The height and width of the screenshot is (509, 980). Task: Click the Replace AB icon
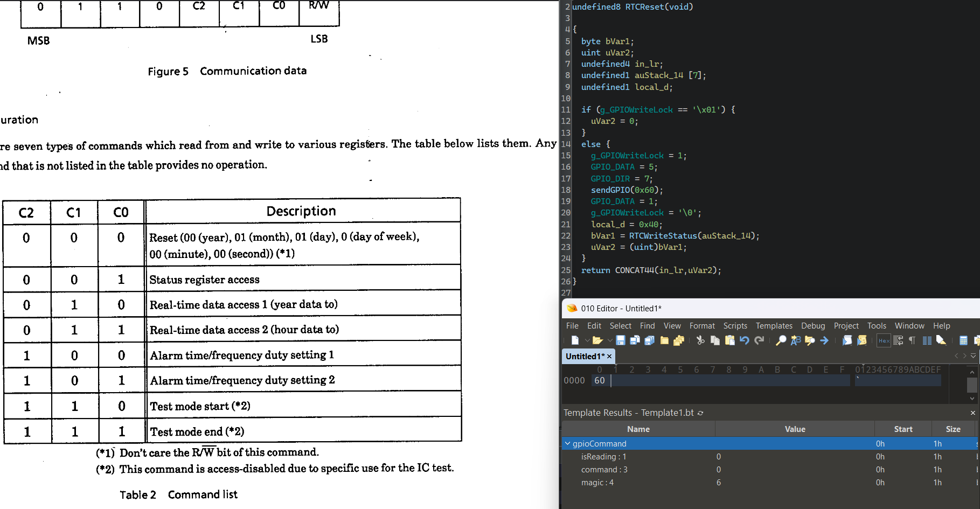click(x=796, y=340)
